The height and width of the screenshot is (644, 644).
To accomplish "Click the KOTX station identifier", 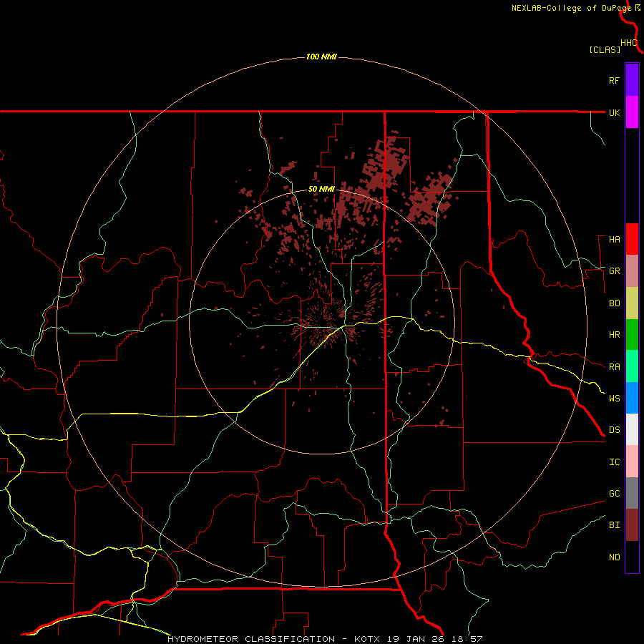I will coord(367,639).
